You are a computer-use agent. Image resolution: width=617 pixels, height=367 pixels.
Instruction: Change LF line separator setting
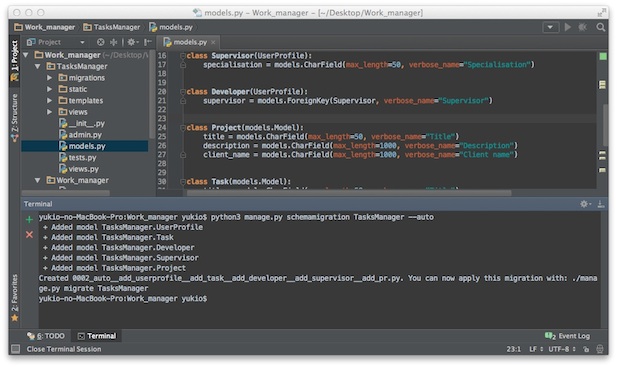[x=536, y=349]
